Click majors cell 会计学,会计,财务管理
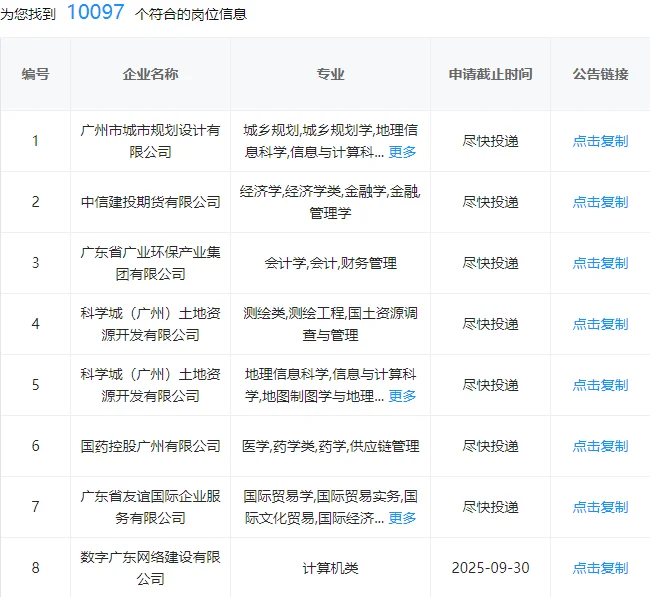The width and height of the screenshot is (650, 597). (x=330, y=263)
